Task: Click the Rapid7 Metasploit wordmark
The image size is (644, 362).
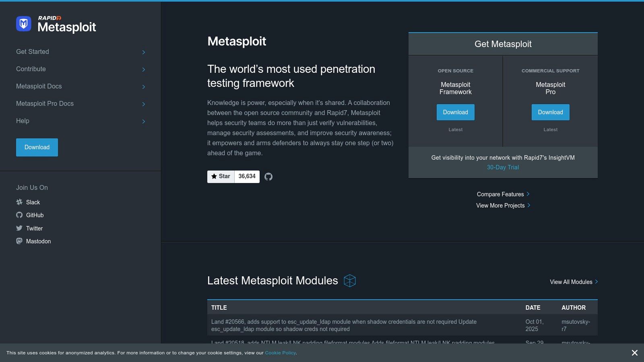Action: [x=67, y=25]
